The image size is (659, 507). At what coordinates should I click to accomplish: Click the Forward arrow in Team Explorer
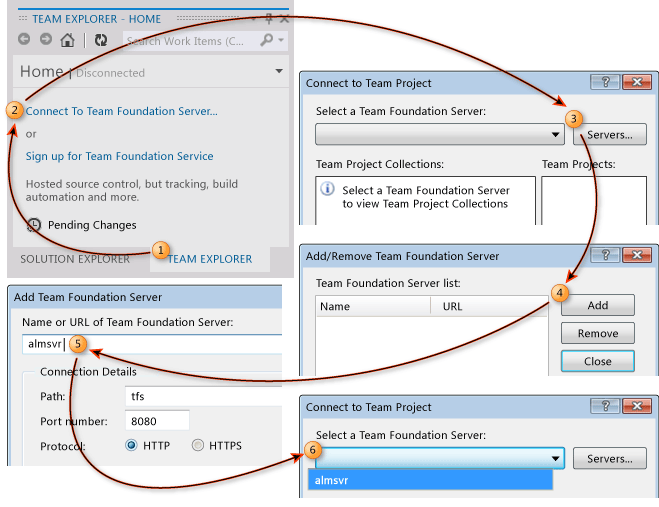coord(46,40)
